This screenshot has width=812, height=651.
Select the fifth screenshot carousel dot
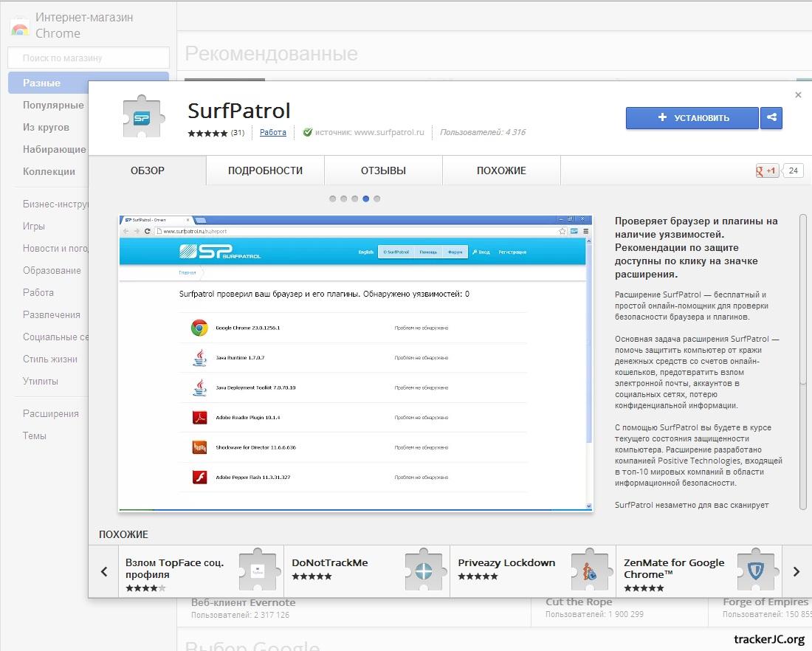point(377,199)
